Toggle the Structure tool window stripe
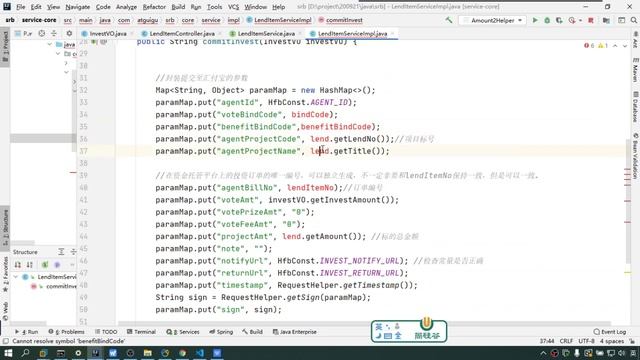 pyautogui.click(x=5, y=227)
